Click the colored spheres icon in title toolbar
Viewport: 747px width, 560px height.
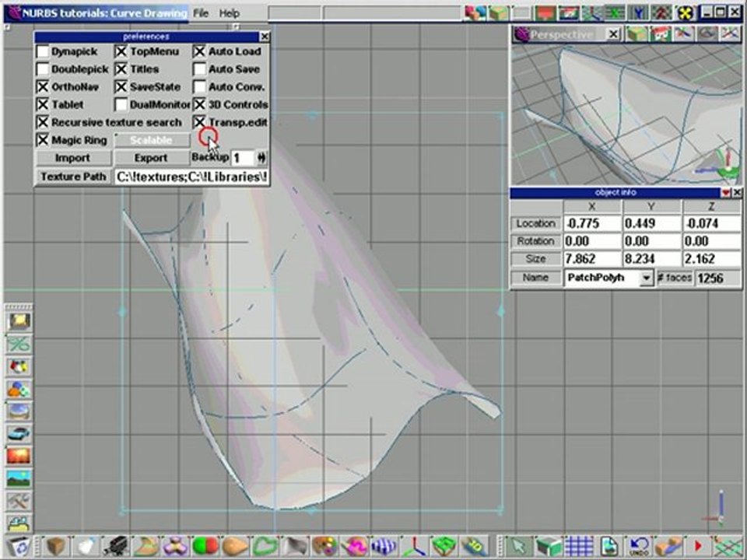point(475,13)
